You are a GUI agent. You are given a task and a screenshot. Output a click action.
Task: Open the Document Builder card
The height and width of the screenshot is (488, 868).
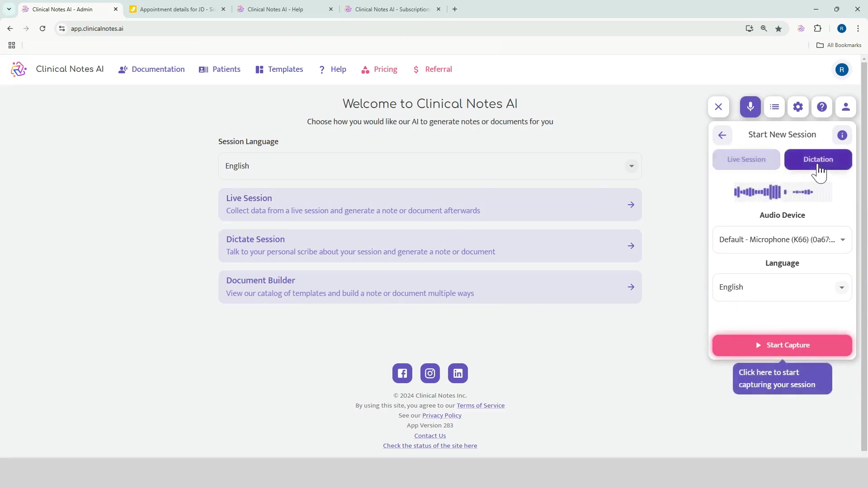(430, 287)
